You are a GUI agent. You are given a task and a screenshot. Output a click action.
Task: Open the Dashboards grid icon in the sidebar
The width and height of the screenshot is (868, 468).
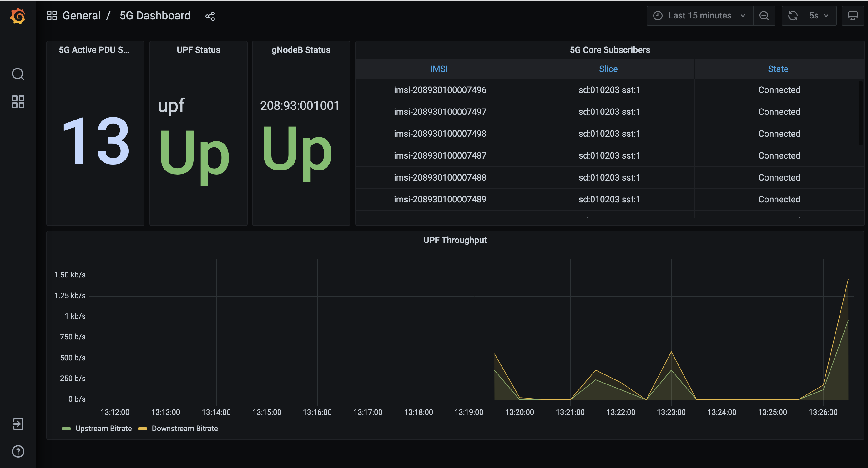(x=18, y=101)
